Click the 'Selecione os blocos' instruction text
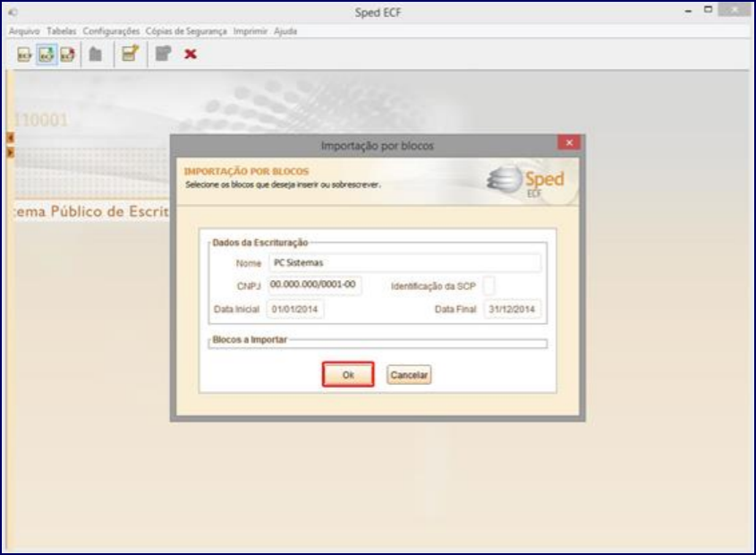 click(x=283, y=184)
